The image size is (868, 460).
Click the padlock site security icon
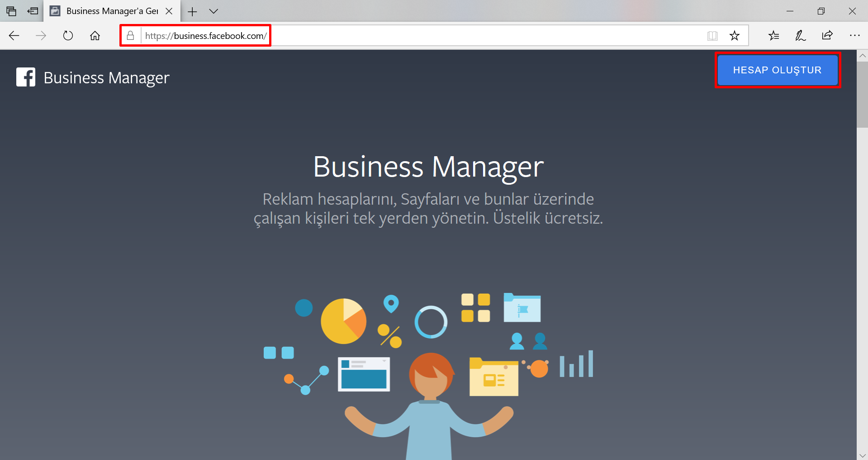(130, 35)
